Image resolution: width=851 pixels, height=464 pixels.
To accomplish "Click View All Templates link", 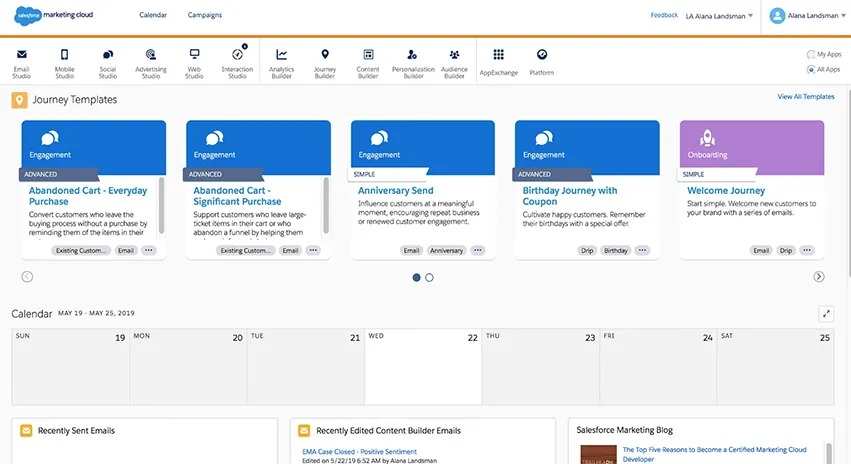I will (806, 97).
